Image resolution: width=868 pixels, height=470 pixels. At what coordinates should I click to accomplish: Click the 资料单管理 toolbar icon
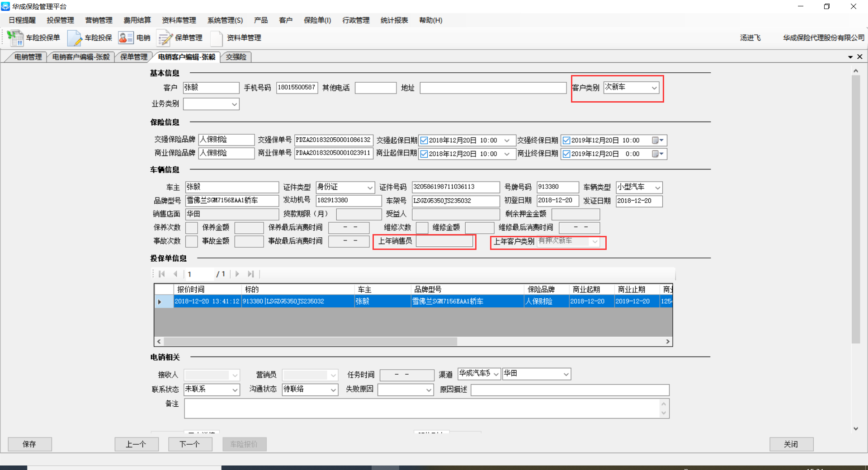pos(217,38)
